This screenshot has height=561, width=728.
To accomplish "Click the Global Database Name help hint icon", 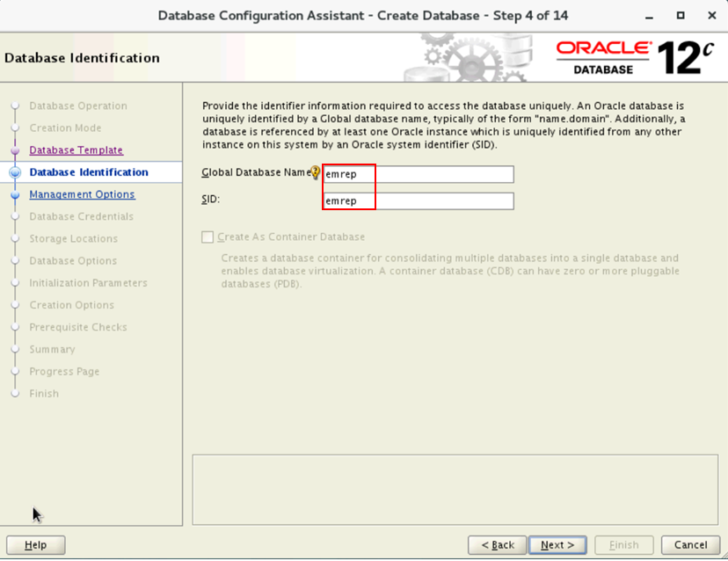I will tap(316, 172).
